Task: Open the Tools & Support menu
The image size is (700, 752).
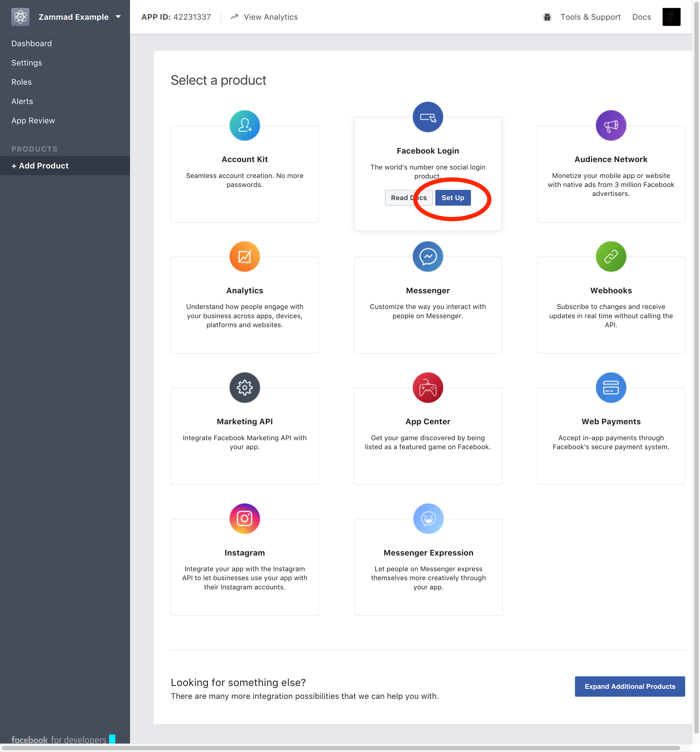Action: click(590, 17)
